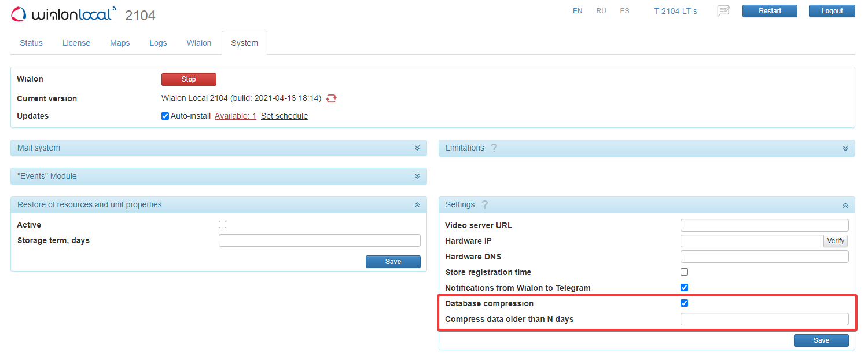This screenshot has height=359, width=868.
Task: Click the Limitations help question mark
Action: [494, 148]
